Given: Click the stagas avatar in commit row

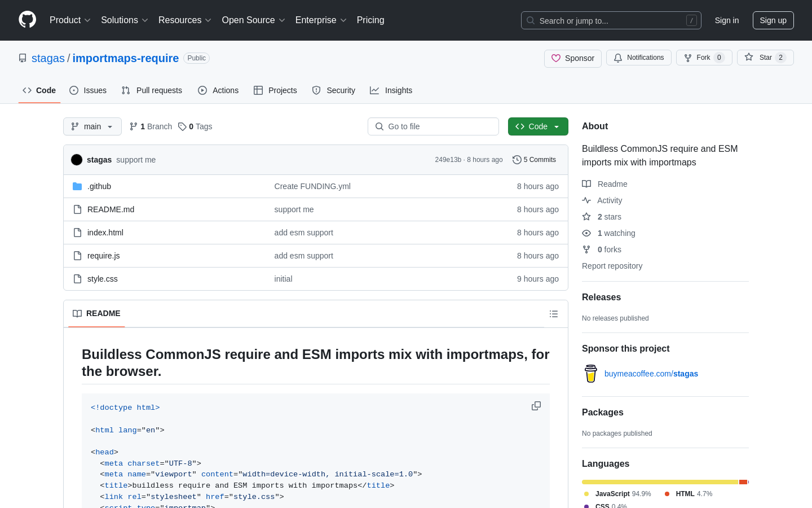Looking at the screenshot, I should [77, 160].
